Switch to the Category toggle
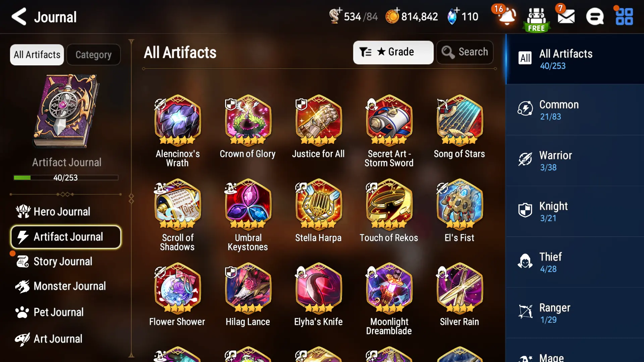This screenshot has width=644, height=362. point(94,55)
